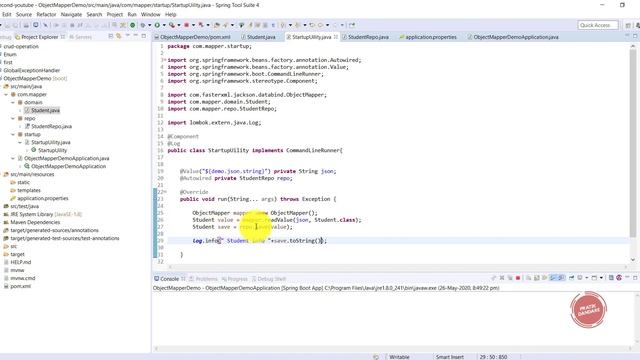The image size is (640, 360).
Task: Toggle Word Wrap in Console toolbar
Action: coord(544,278)
